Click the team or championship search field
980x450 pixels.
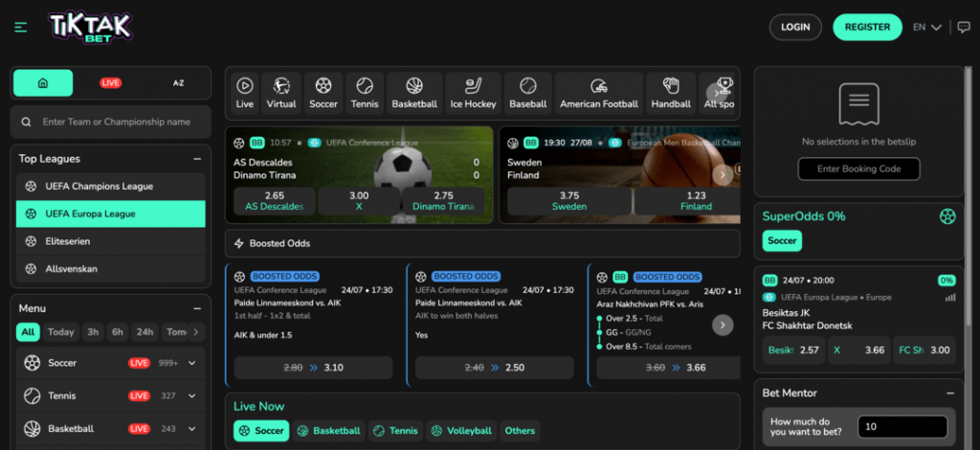click(x=111, y=123)
